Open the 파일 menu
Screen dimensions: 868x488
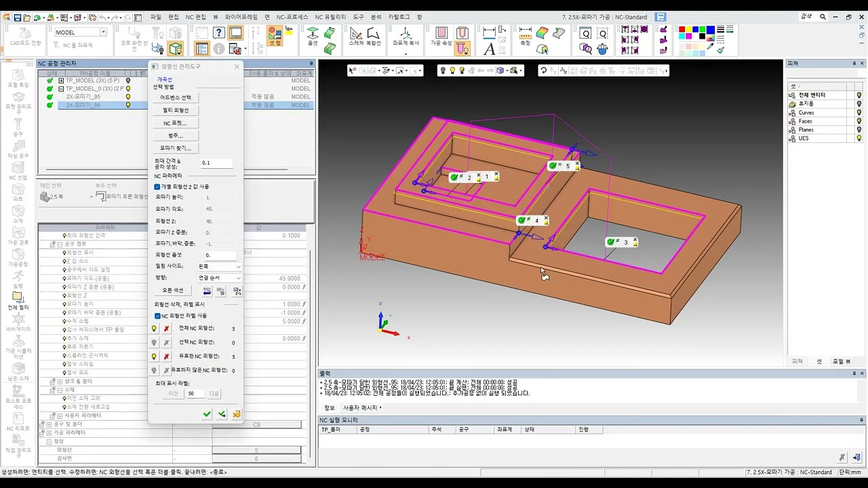156,17
